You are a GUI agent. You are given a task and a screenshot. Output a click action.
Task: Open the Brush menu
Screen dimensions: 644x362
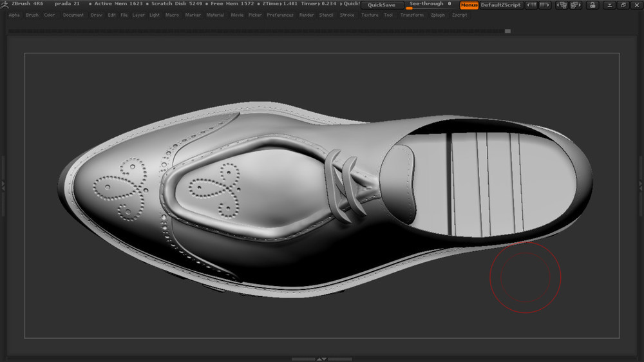(32, 15)
